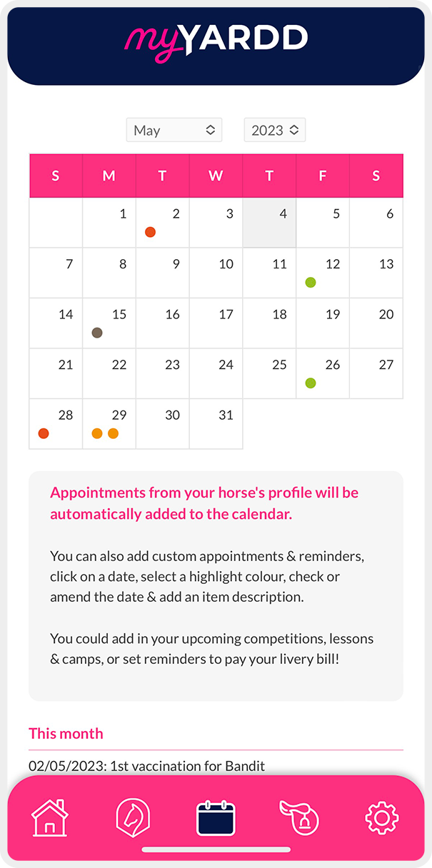Screen dimensions: 432x868
Task: Open the 1st vaccination for Bandit entry
Action: pyautogui.click(x=146, y=766)
